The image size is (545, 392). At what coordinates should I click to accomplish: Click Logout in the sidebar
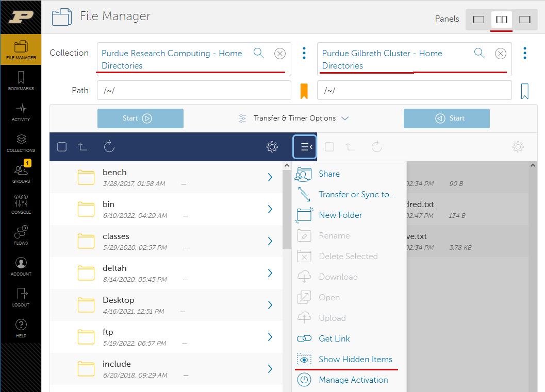(x=21, y=297)
